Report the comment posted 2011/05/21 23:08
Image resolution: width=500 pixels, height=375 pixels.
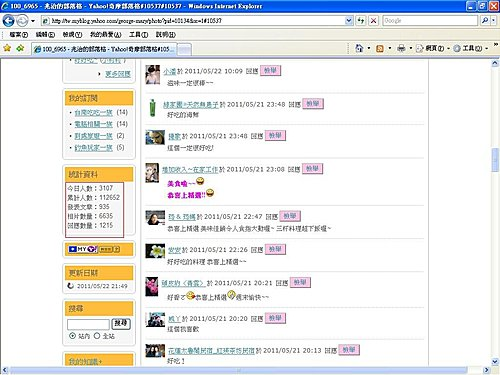tap(312, 169)
